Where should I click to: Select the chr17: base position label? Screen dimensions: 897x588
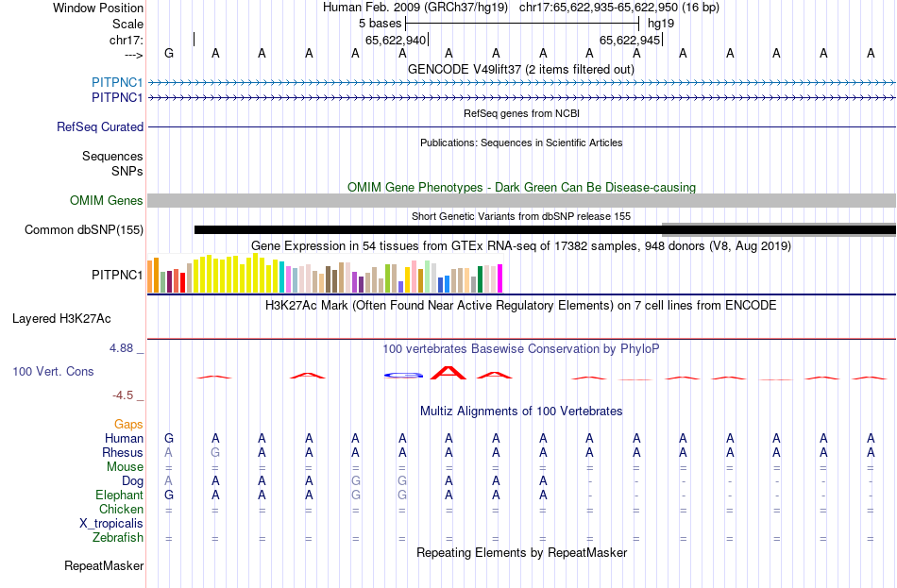tap(127, 40)
